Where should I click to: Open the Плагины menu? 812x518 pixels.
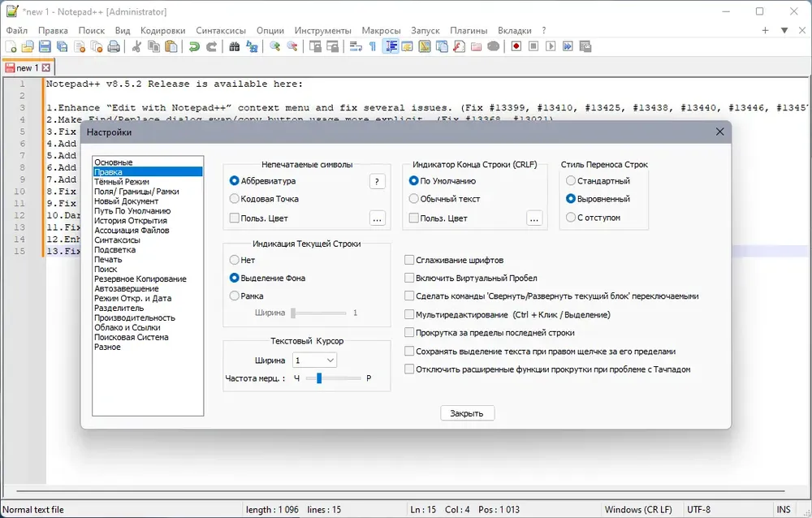(x=469, y=31)
